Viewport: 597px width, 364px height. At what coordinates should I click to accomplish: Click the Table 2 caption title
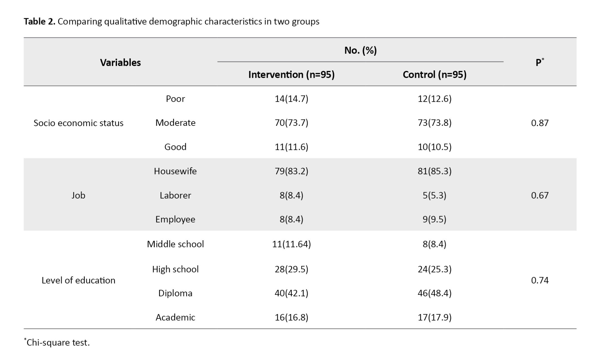point(171,21)
